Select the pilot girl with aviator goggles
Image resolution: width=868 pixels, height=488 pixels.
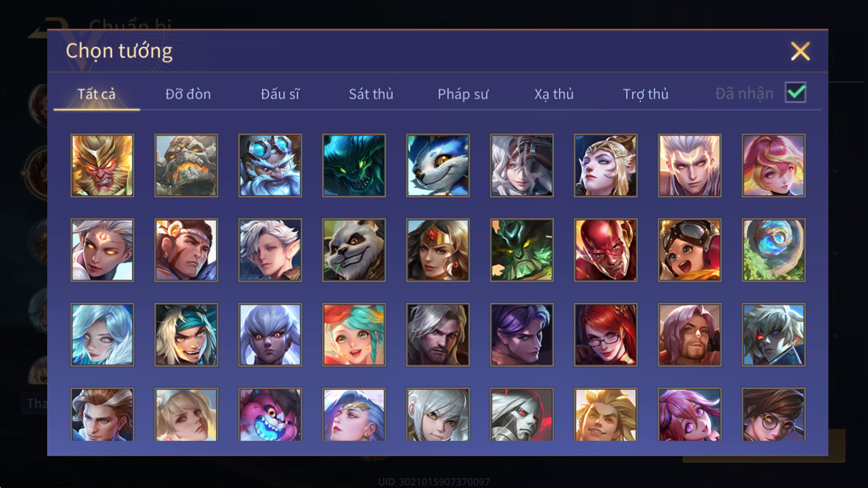pos(689,250)
